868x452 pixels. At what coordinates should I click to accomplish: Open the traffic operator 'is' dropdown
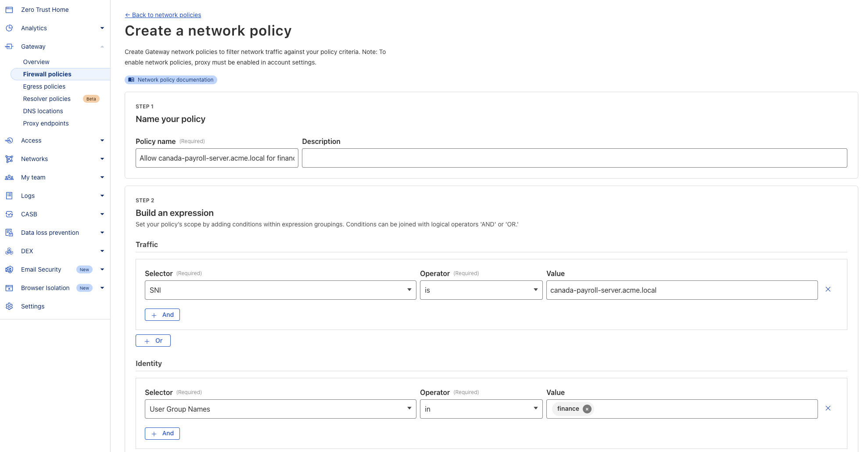(x=481, y=290)
